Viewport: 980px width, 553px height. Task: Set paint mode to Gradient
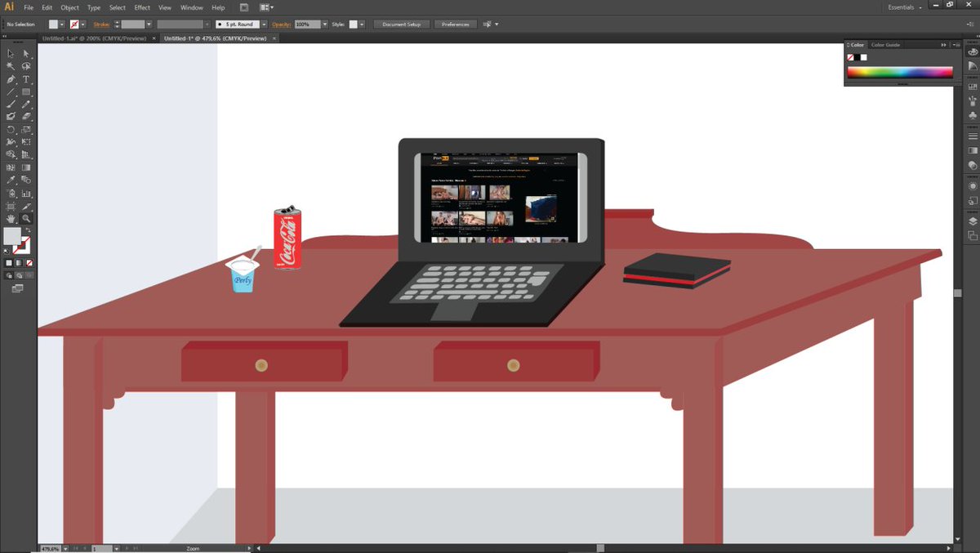point(18,262)
